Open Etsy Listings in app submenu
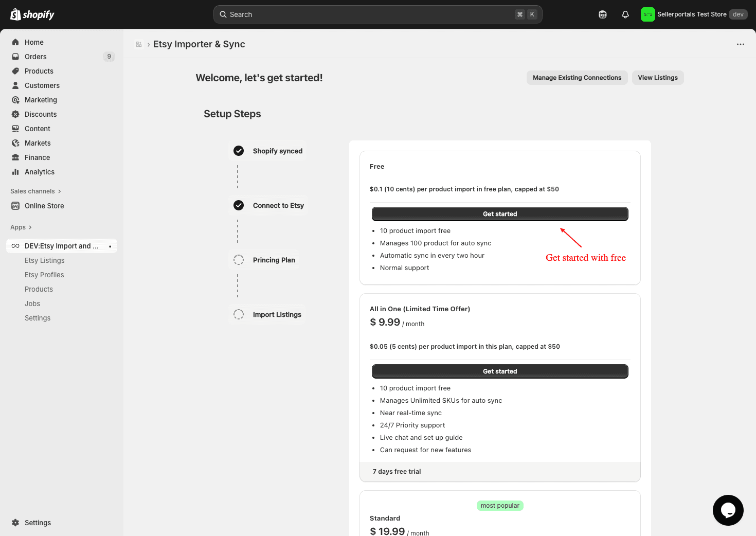The height and width of the screenshot is (536, 756). click(x=45, y=260)
